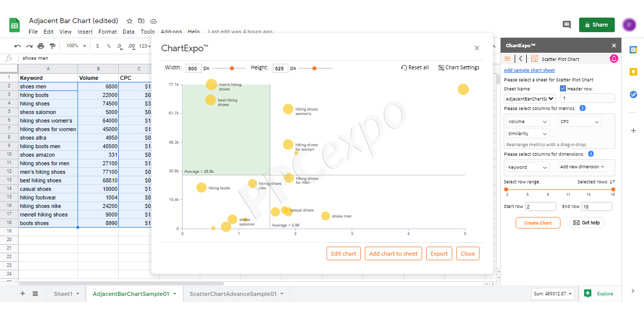Open the Sum status dropdown
This screenshot has width=644, height=320.
553,294
